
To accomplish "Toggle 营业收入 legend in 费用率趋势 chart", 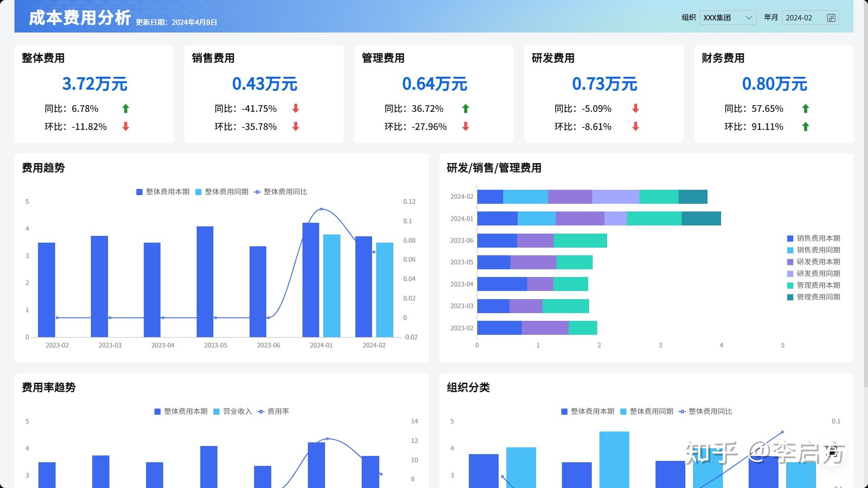I will [x=232, y=412].
